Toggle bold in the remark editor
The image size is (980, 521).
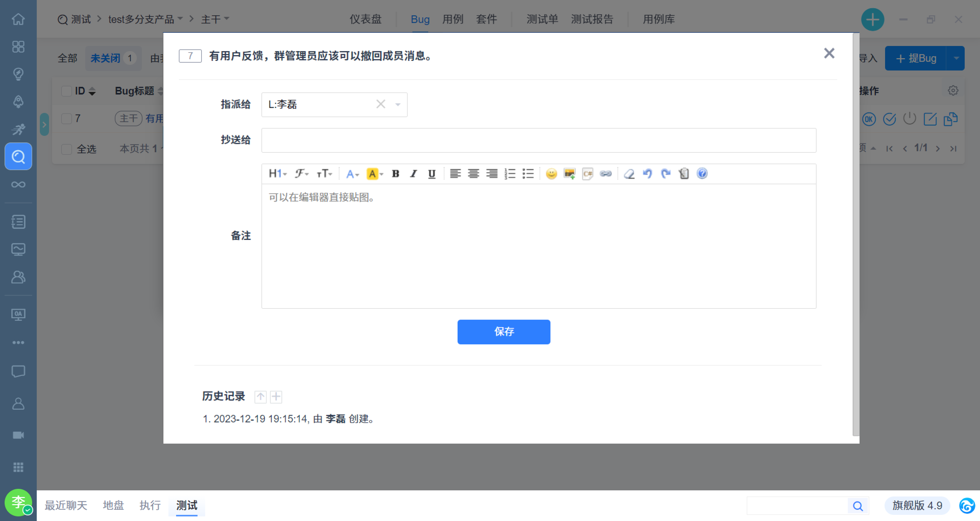pyautogui.click(x=395, y=174)
